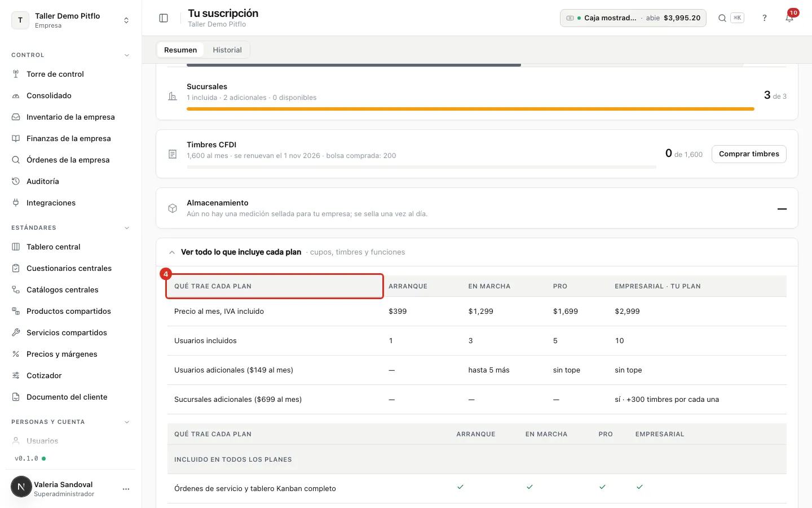Collapse the PERSONAS Y CUENTA section
Screen dimensions: 812x508
tap(127, 422)
